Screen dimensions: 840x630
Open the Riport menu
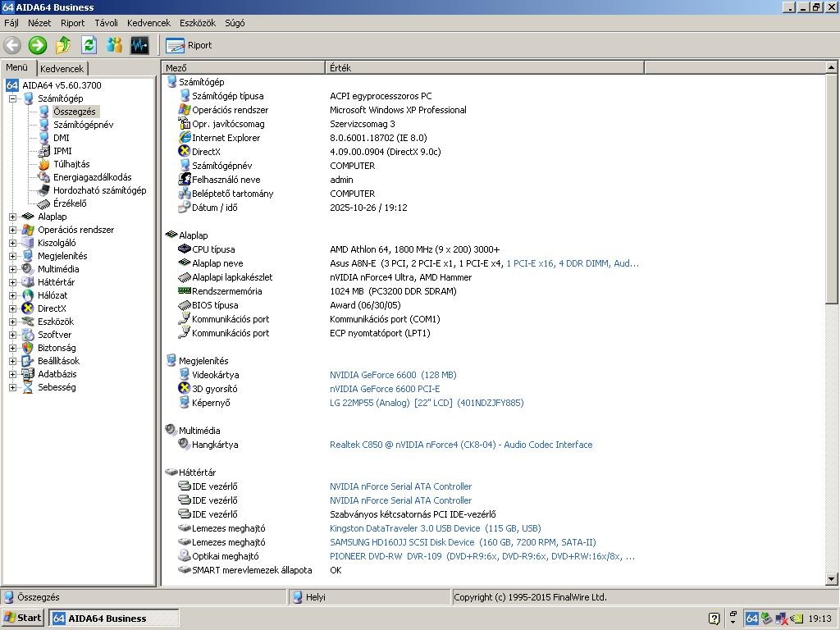click(72, 23)
